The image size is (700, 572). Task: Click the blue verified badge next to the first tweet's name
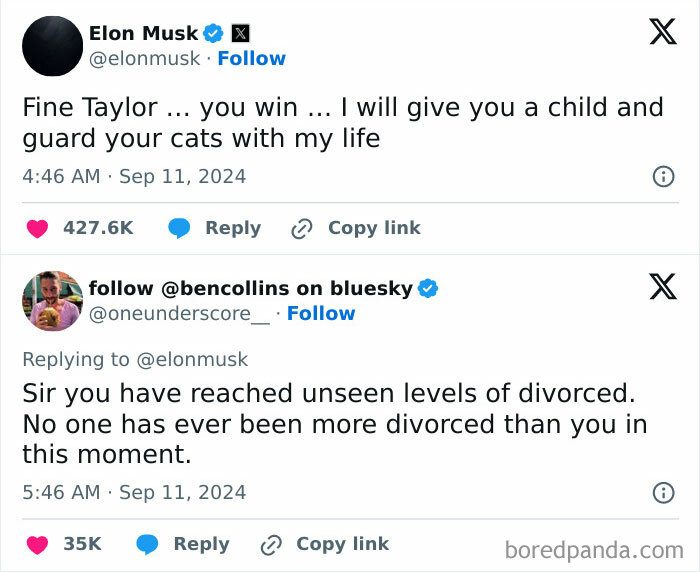pyautogui.click(x=214, y=33)
